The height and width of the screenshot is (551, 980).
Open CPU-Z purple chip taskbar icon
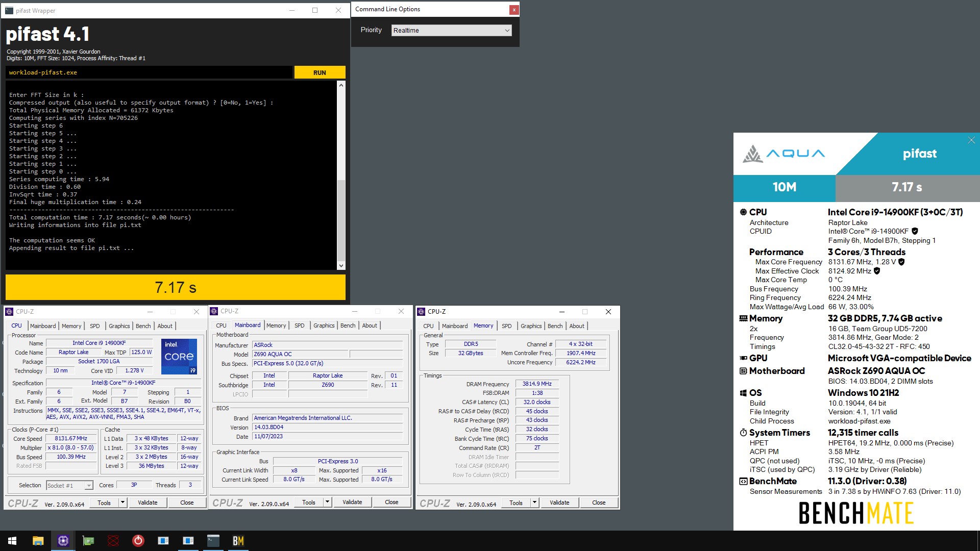point(63,541)
